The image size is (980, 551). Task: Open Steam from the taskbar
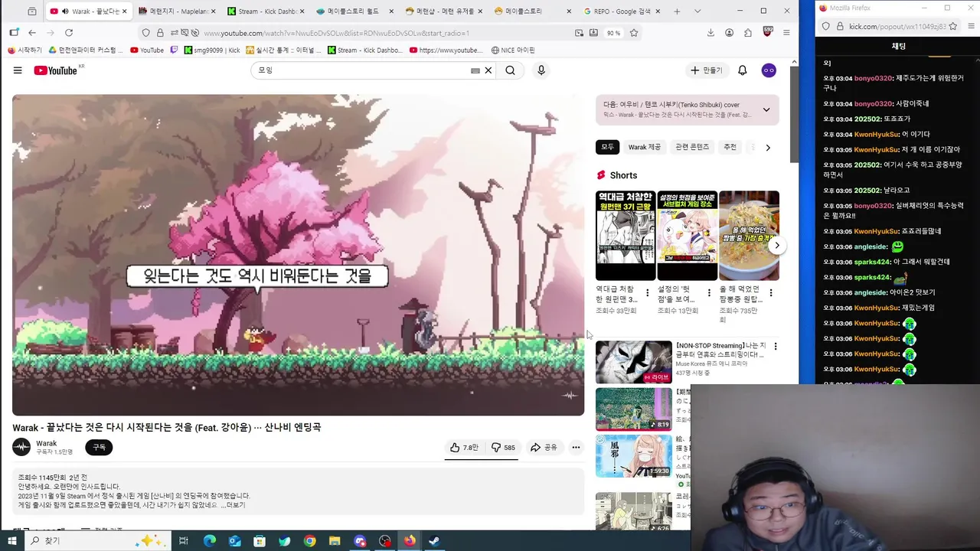point(434,541)
